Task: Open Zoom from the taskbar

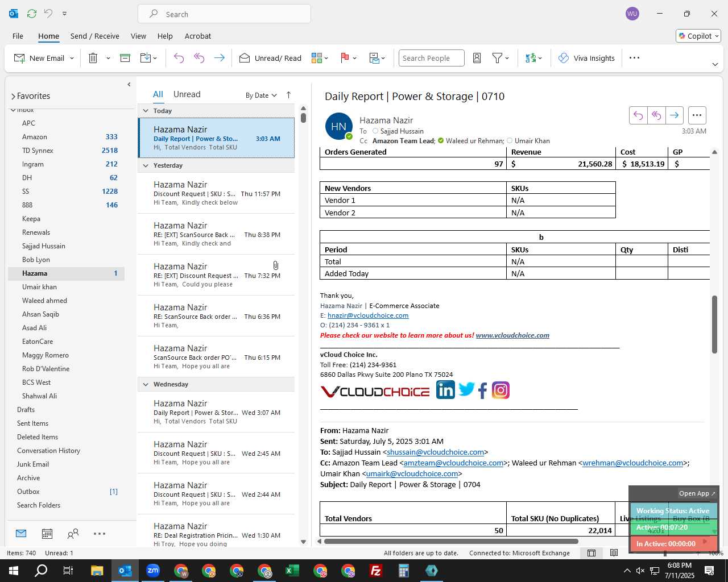Action: pyautogui.click(x=153, y=571)
